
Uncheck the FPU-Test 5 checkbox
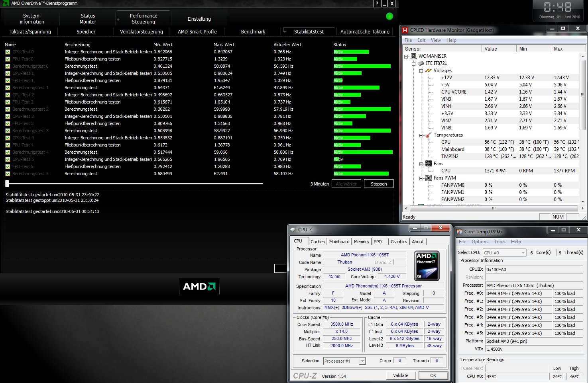pyautogui.click(x=8, y=166)
